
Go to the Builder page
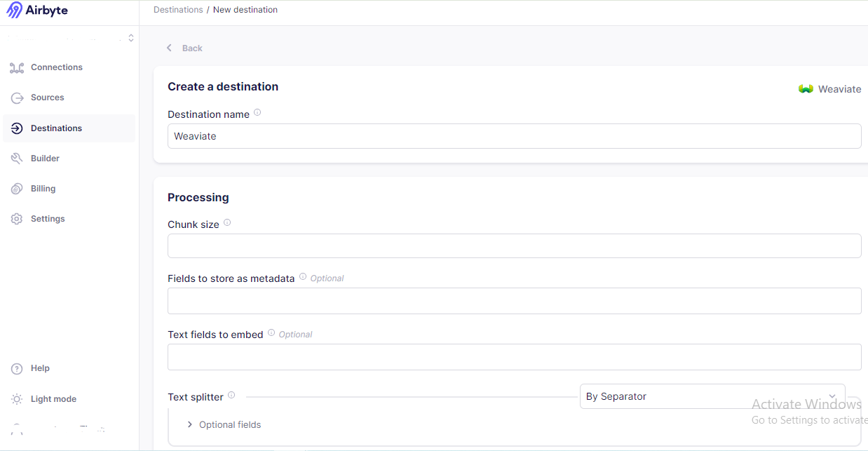pos(69,159)
